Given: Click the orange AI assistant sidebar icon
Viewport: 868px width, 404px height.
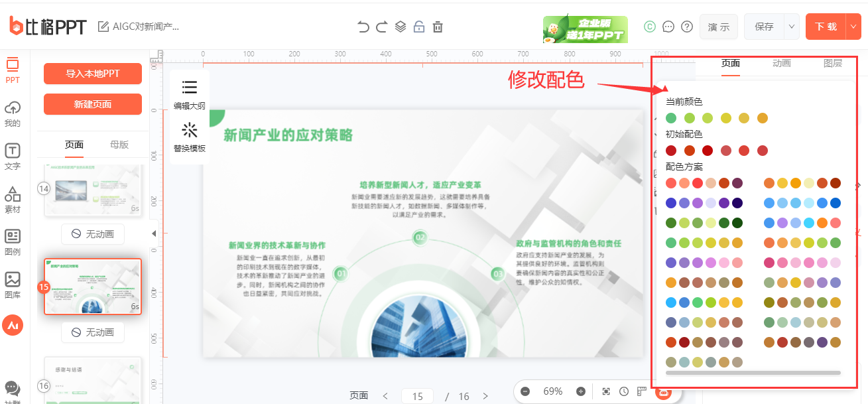Looking at the screenshot, I should 13,325.
